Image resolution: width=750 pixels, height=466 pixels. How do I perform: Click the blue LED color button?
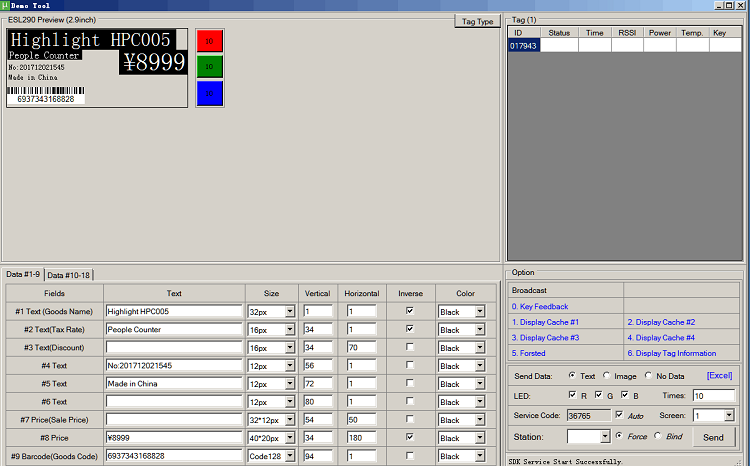click(x=209, y=93)
